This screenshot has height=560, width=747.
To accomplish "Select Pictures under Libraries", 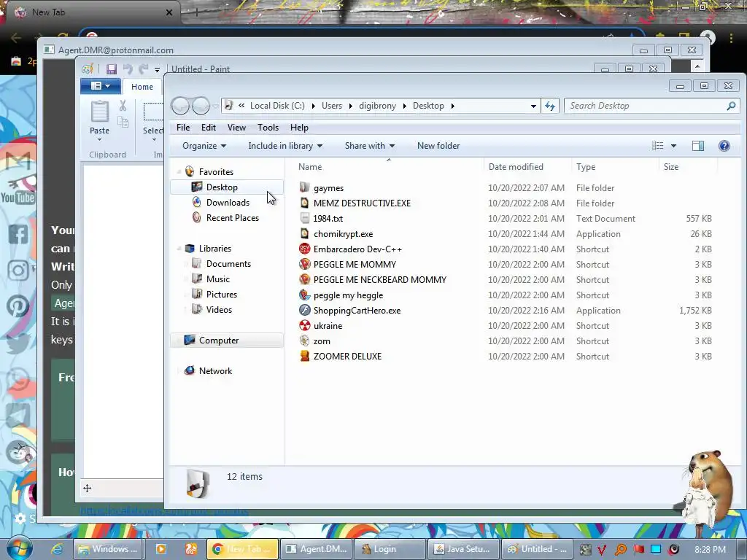I will click(x=221, y=295).
